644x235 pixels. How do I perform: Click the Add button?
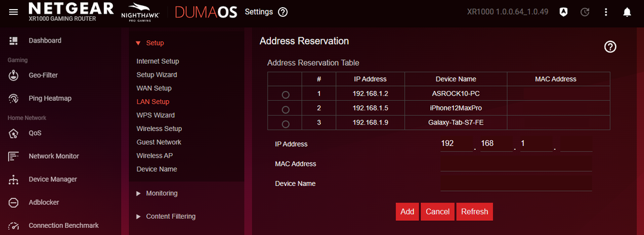tap(407, 212)
